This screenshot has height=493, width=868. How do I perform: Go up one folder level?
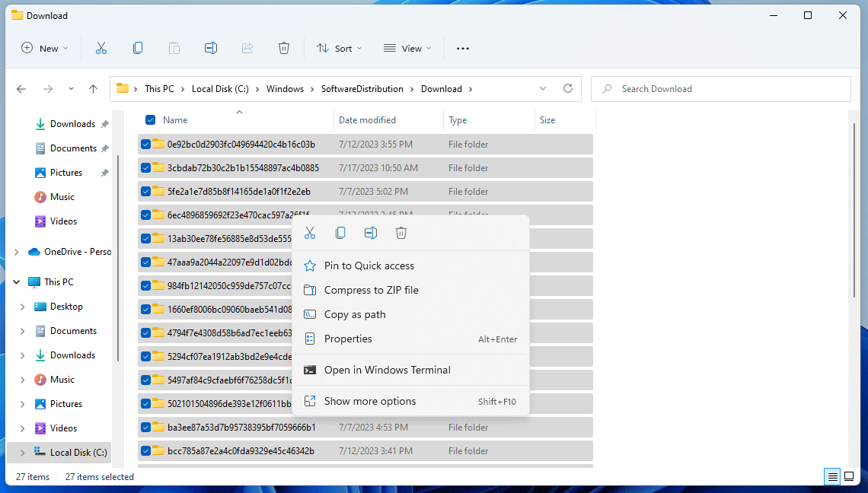tap(93, 88)
